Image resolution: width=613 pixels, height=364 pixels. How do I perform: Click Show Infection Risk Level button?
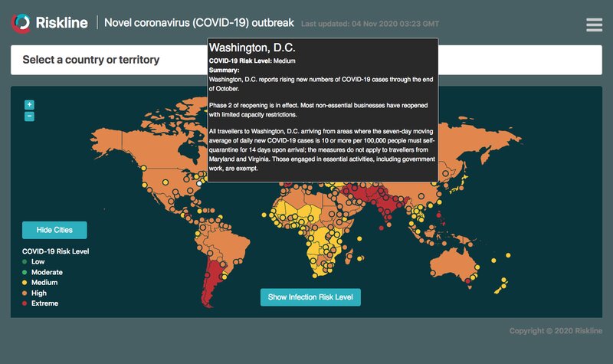[310, 297]
